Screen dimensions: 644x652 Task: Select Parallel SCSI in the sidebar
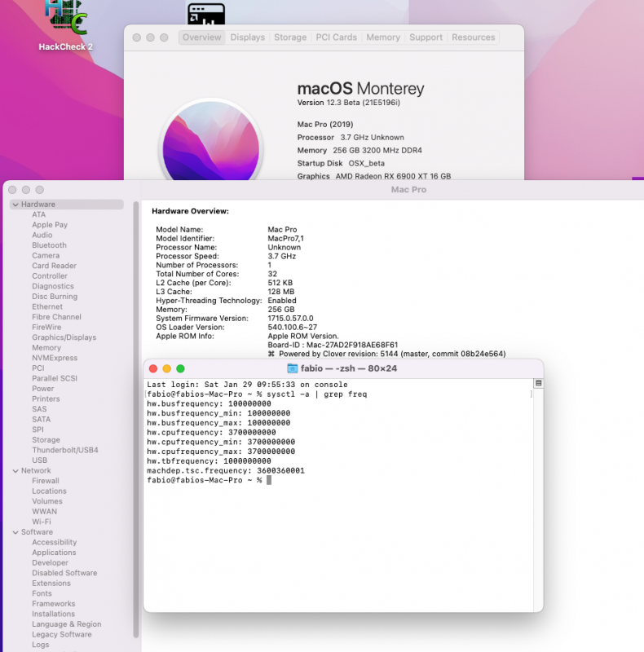[55, 378]
